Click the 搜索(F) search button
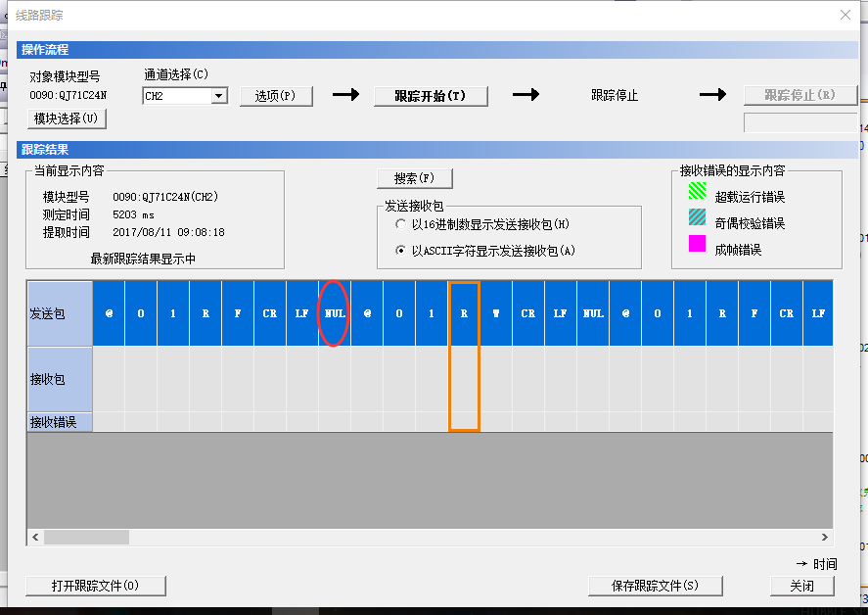This screenshot has width=868, height=615. click(x=414, y=178)
